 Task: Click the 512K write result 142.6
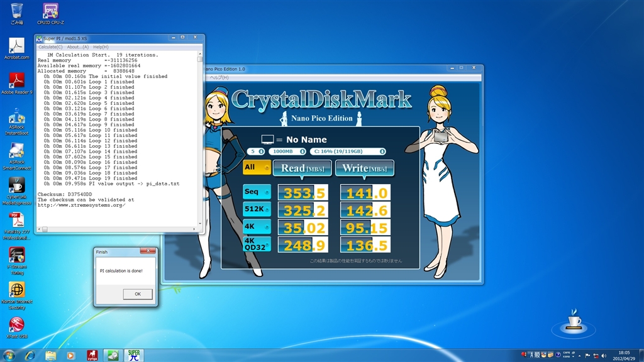[x=365, y=210]
